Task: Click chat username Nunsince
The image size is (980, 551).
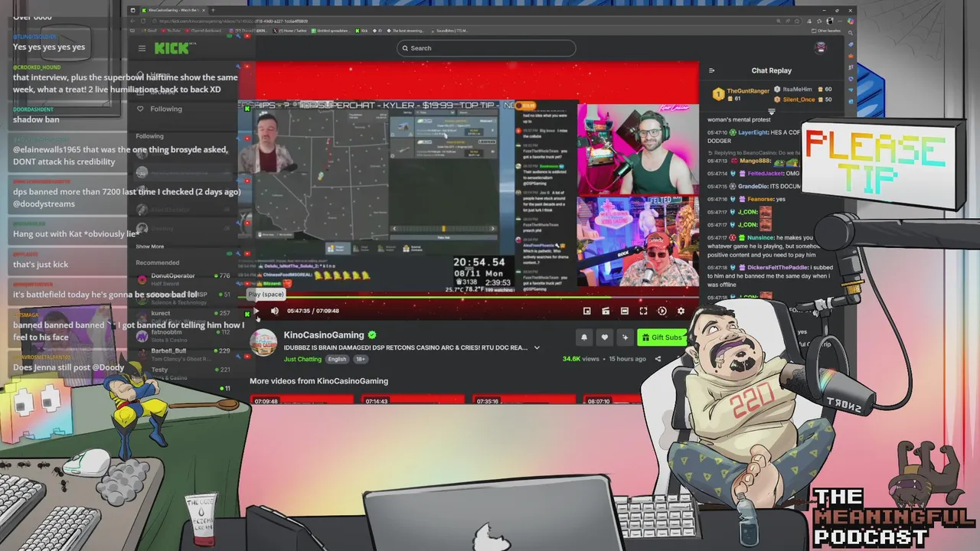Action: 761,238
